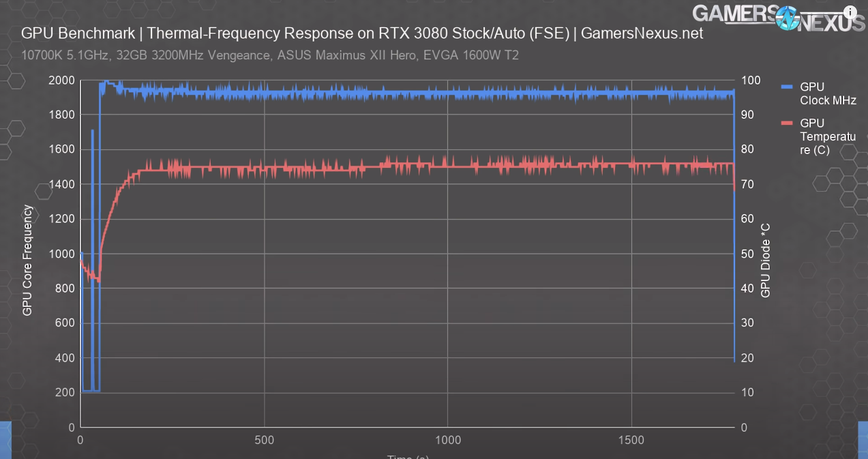The height and width of the screenshot is (459, 868).
Task: Select the GPU Clock MHz legend label
Action: [x=827, y=93]
